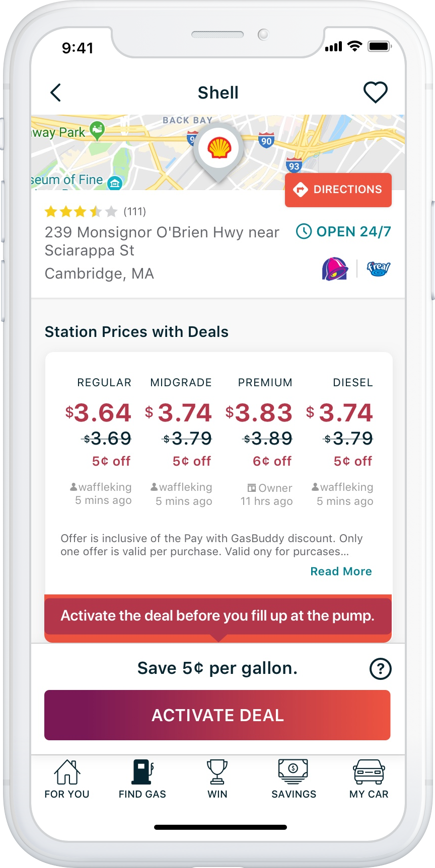Open the Savings tab

(294, 779)
